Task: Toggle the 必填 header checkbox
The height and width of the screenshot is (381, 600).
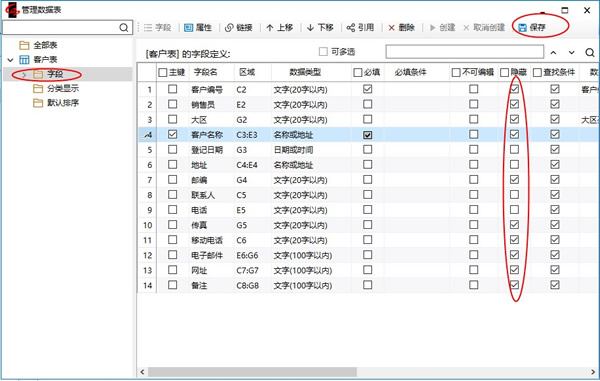Action: click(358, 72)
